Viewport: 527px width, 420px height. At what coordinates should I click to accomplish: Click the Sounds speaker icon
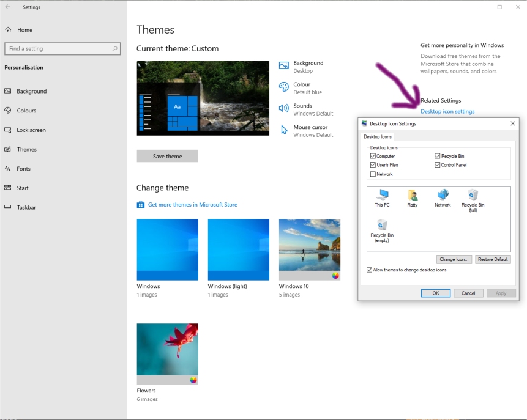click(283, 108)
